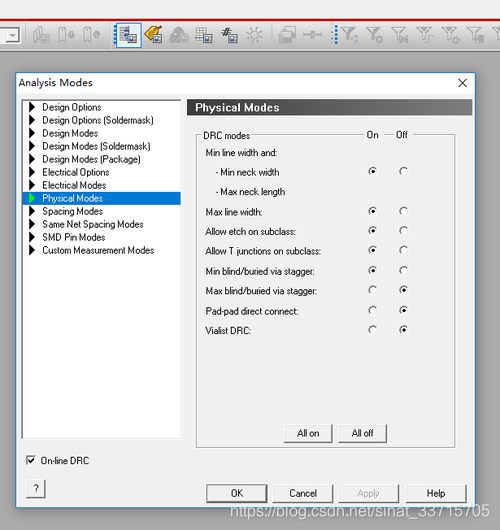Click the sixth funnel filter toolbar icon
Viewport: 500px width, 530px height.
tap(475, 35)
